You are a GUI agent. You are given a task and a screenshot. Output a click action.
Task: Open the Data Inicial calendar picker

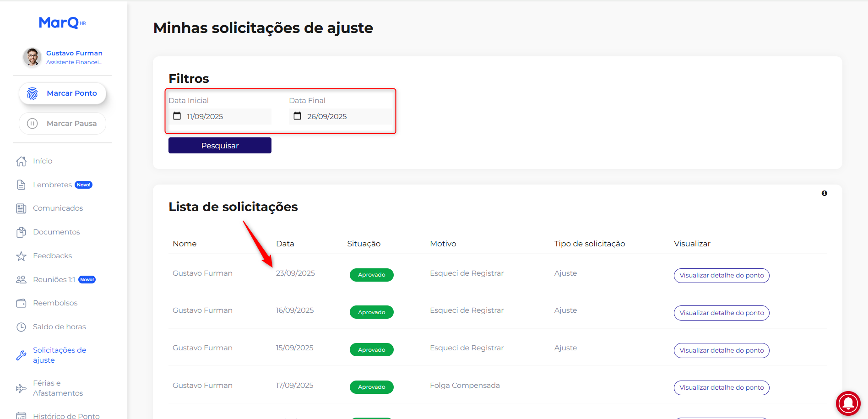[177, 116]
